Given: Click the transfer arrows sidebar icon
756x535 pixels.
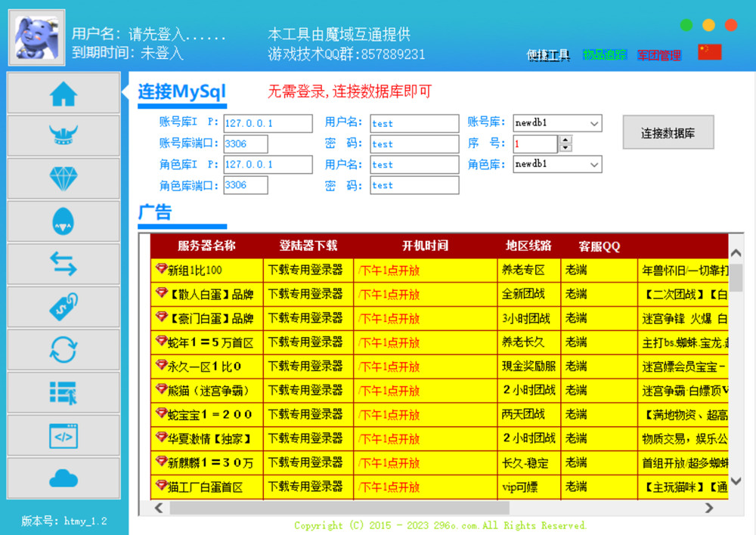Looking at the screenshot, I should coord(64,264).
